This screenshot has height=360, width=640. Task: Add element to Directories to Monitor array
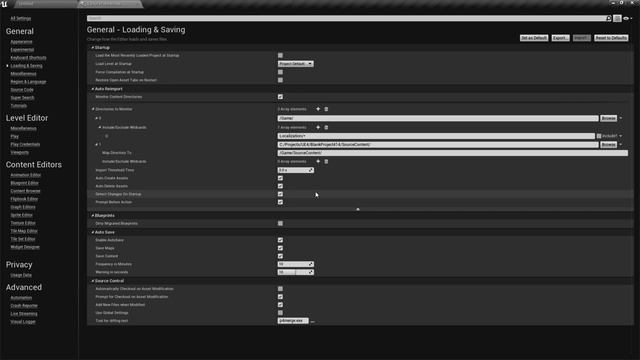[x=318, y=109]
